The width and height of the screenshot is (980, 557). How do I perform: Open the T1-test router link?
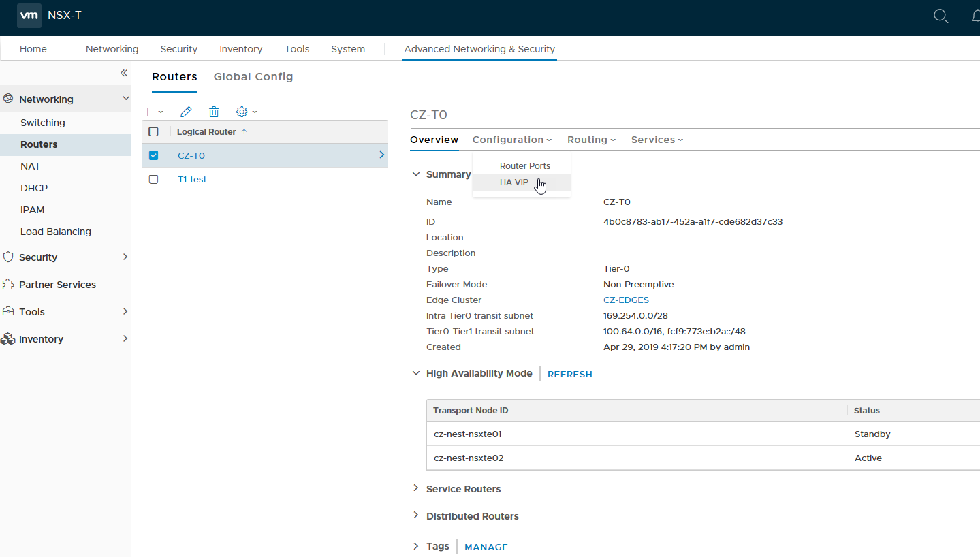click(x=192, y=179)
